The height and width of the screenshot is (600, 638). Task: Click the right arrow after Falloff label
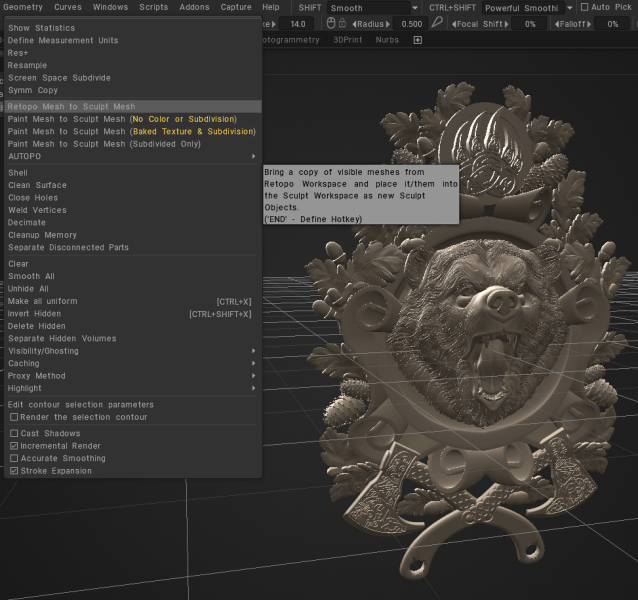click(x=589, y=24)
